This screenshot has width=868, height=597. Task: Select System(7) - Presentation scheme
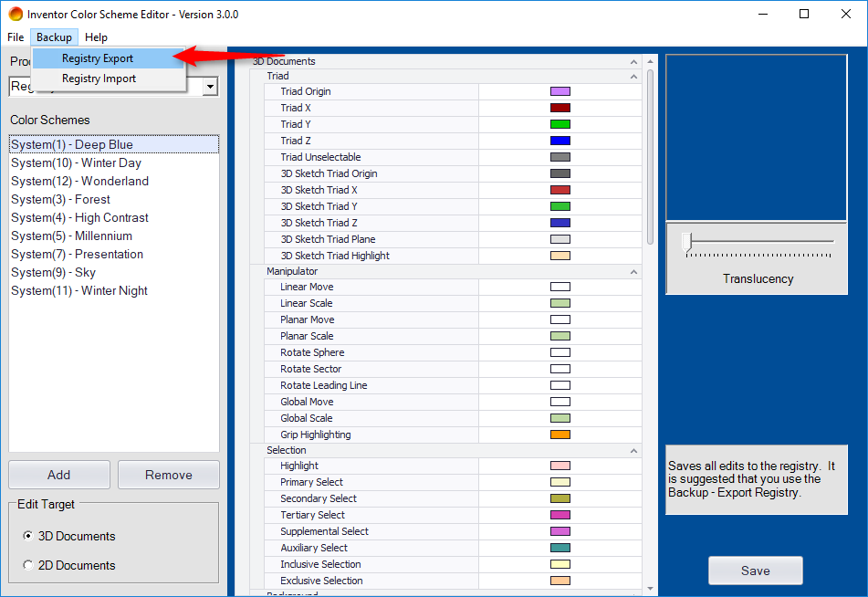[x=114, y=254]
